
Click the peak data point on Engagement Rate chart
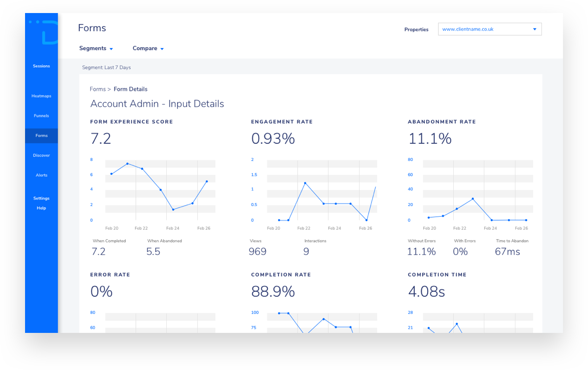coord(305,183)
